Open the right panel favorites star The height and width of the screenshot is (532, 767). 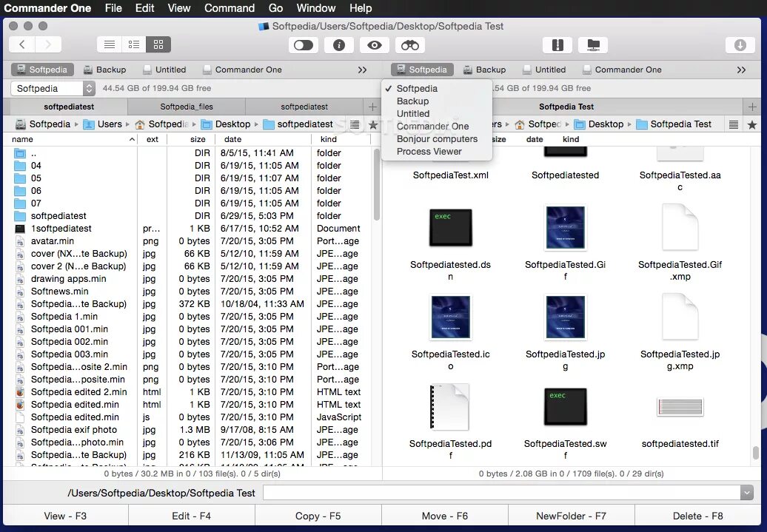pyautogui.click(x=752, y=125)
